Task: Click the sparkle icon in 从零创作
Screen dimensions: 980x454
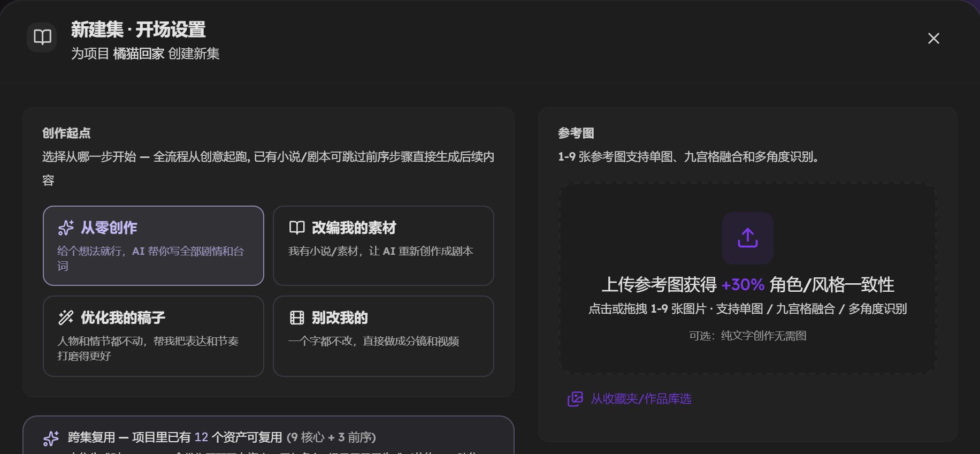Action: (66, 228)
